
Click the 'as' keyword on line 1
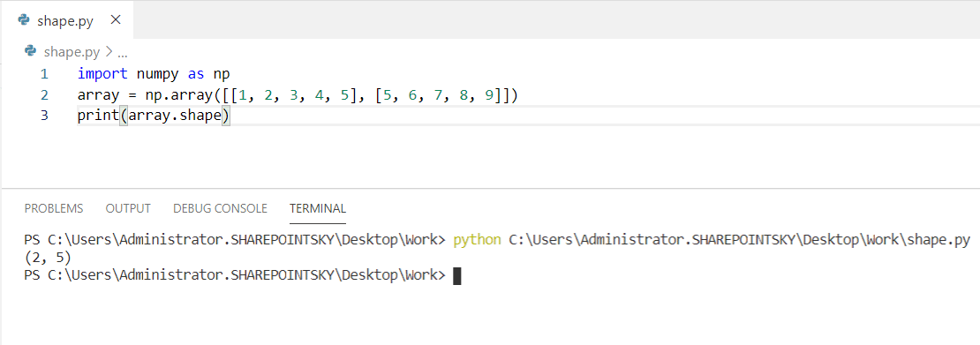(x=196, y=74)
